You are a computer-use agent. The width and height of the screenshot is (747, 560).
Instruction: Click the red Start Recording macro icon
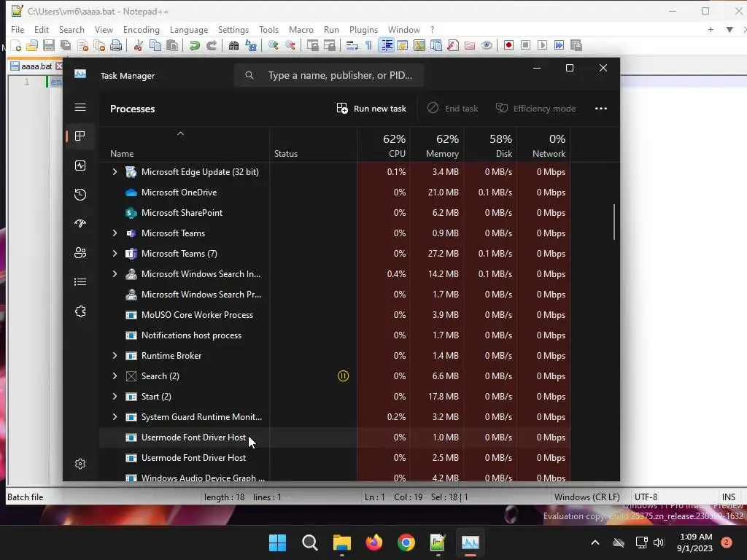pos(508,45)
